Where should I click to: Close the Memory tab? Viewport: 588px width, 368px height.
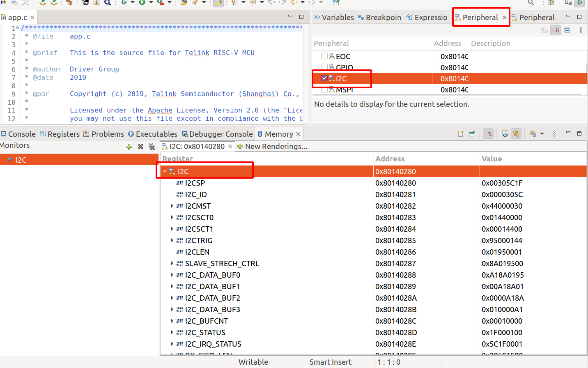tap(298, 134)
